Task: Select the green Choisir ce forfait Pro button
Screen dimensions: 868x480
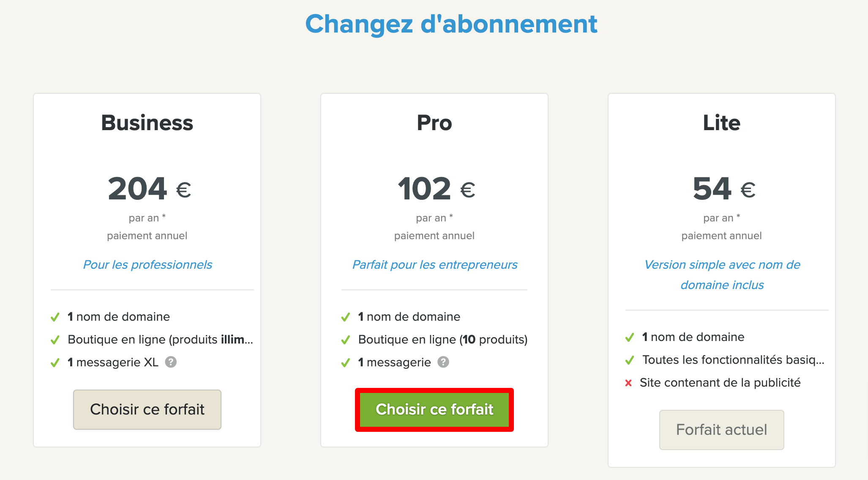Action: pos(434,409)
